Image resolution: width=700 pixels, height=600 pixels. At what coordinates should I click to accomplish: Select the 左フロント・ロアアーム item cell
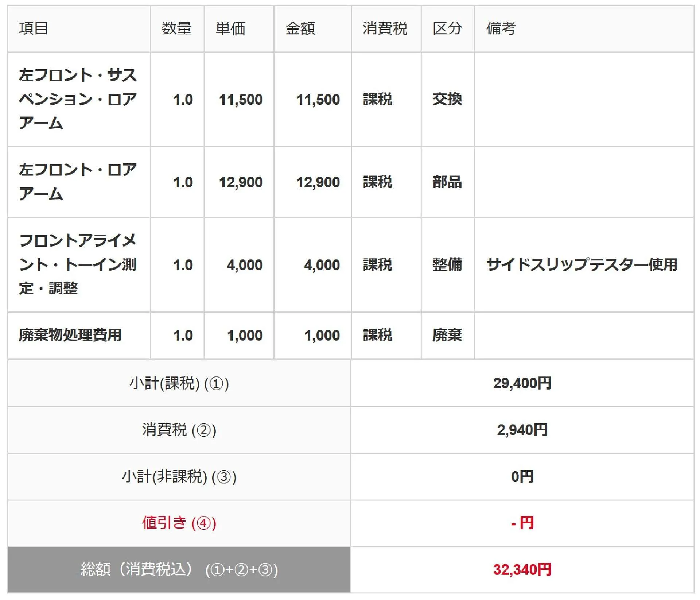pyautogui.click(x=78, y=182)
